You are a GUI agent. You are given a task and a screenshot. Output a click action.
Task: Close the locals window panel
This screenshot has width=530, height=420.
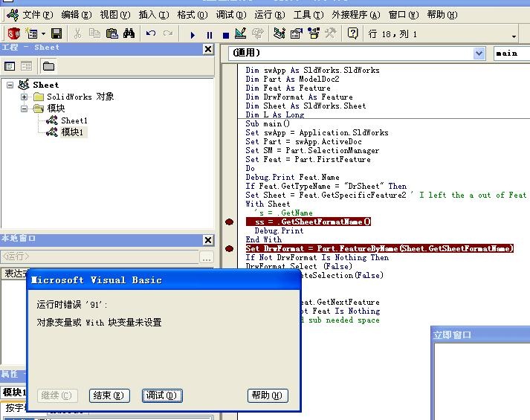pos(208,240)
